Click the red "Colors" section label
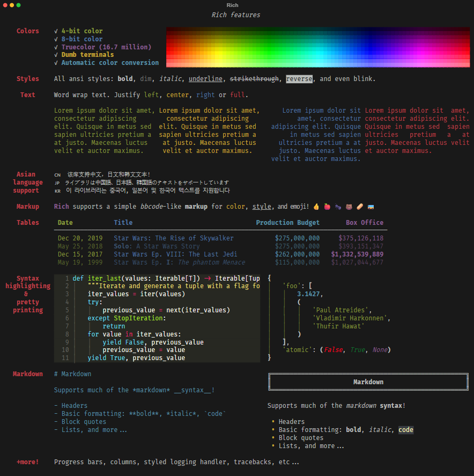This screenshot has height=476, width=474. (x=27, y=31)
